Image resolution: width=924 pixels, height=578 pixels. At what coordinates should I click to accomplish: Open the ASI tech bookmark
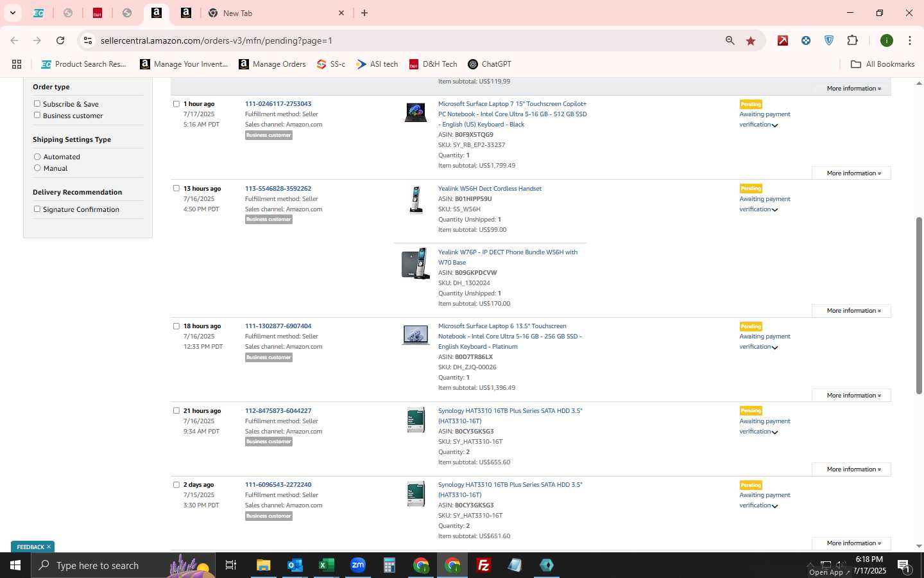377,64
